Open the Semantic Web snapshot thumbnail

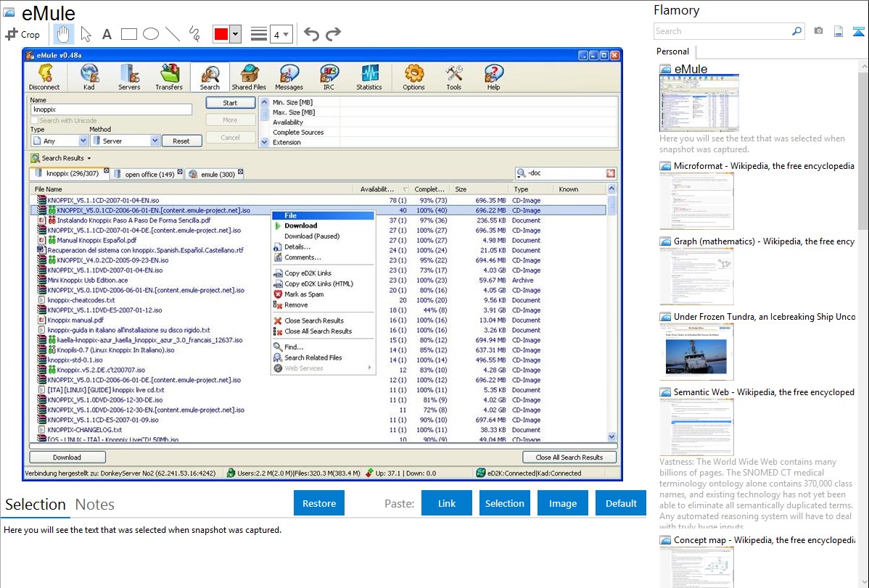point(696,428)
